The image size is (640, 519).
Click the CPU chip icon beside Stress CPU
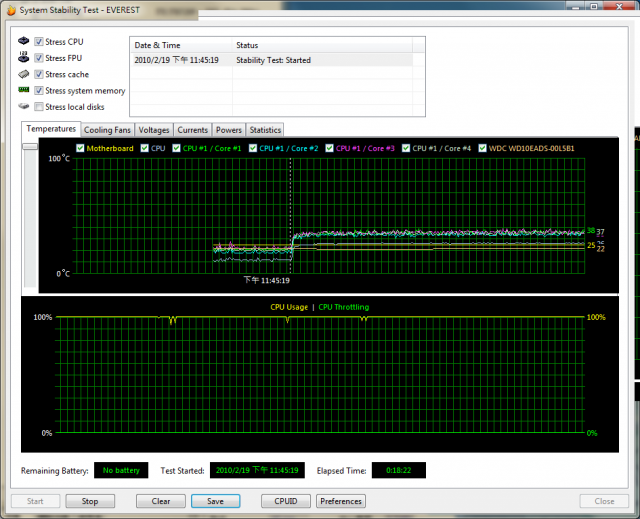(x=24, y=41)
